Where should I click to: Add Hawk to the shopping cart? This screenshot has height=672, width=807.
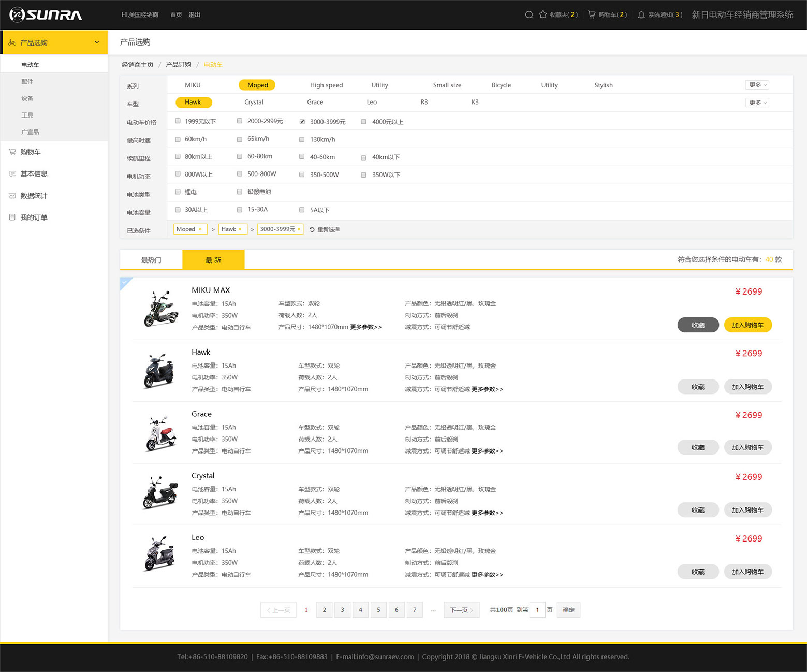click(747, 387)
